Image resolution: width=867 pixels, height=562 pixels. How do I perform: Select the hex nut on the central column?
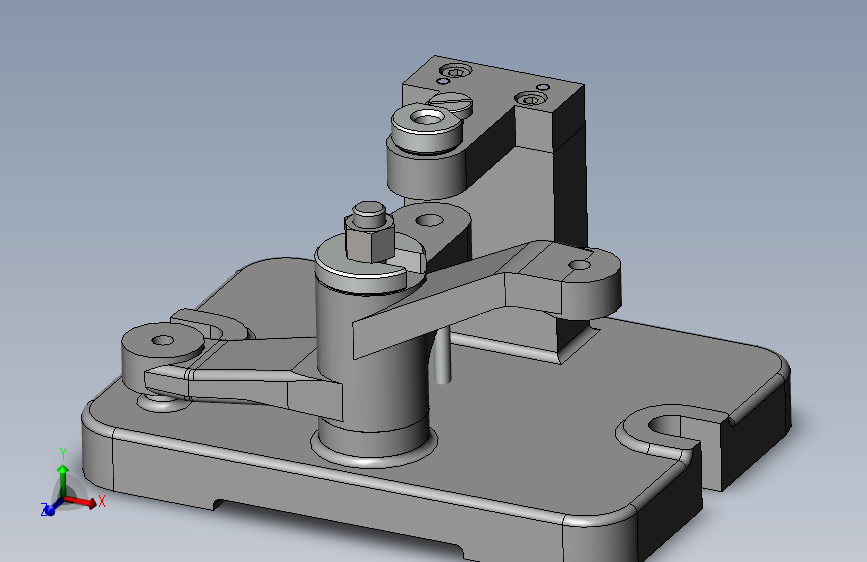[x=369, y=239]
